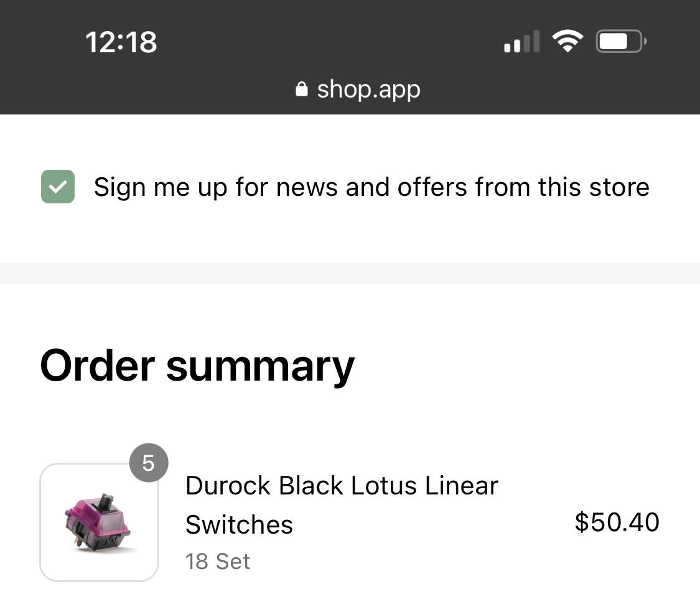Tap the 18 Set variant label
The image size is (700, 607).
tap(218, 562)
